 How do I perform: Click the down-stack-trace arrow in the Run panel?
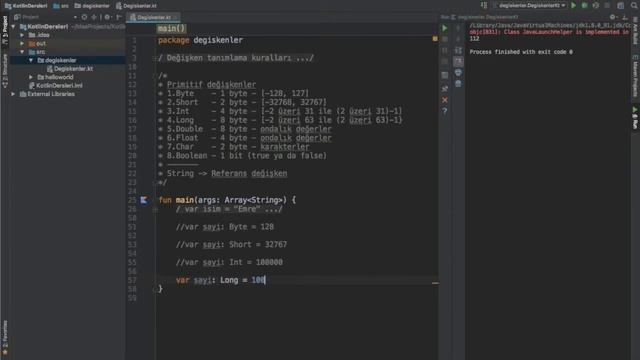click(x=458, y=39)
